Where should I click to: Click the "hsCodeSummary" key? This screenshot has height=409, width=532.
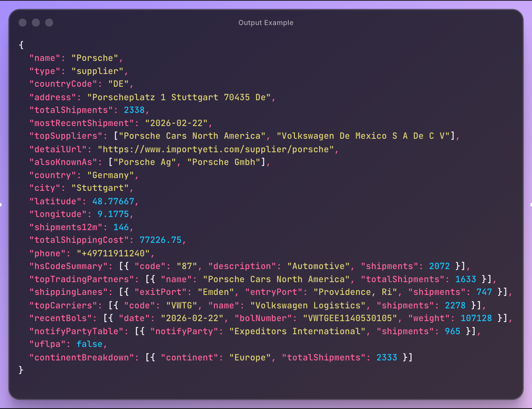pos(69,266)
